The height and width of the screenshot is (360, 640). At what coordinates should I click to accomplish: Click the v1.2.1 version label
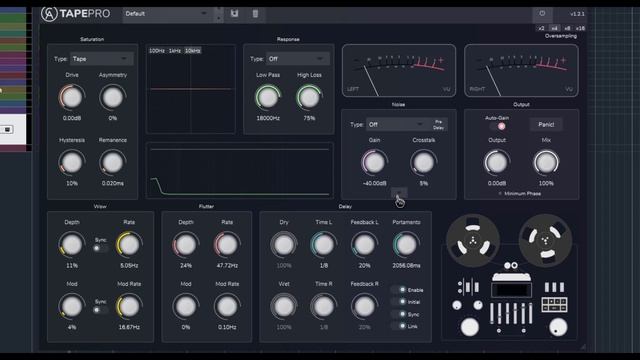tap(577, 14)
